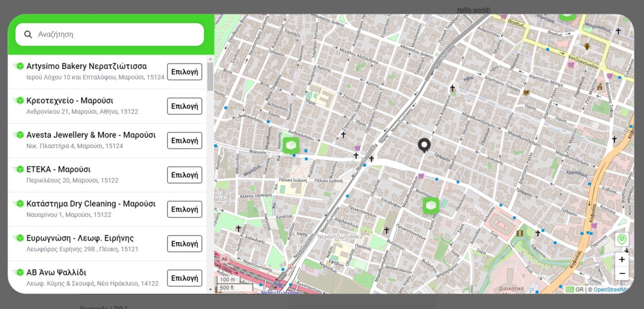This screenshot has height=309, width=644.
Task: Open the Hello world! link
Action: point(473,10)
